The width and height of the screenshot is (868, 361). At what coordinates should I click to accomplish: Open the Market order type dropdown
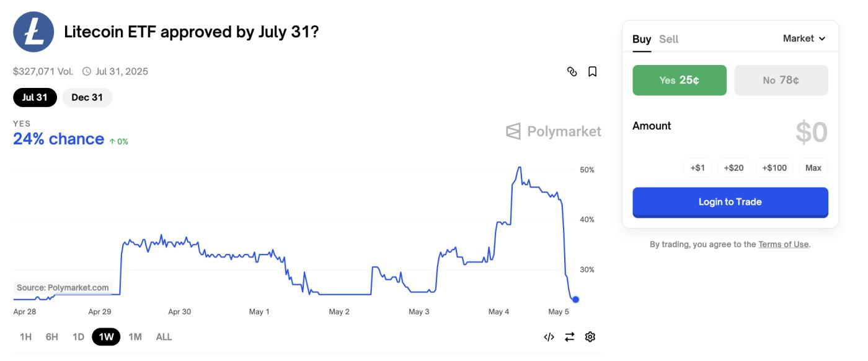(803, 38)
